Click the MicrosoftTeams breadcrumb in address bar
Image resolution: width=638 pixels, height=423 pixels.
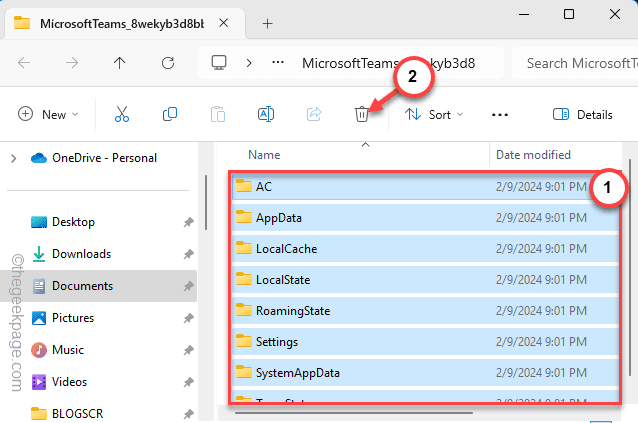[x=389, y=63]
